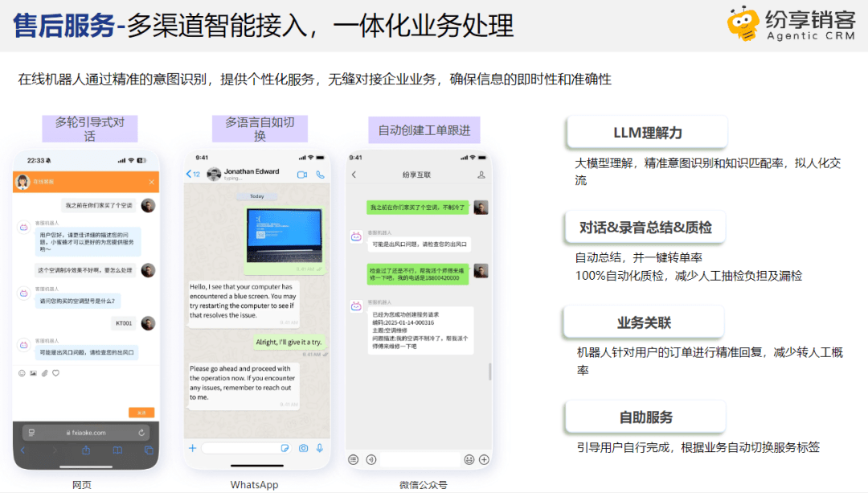
Task: Click the "Hello, I see that your computer" message
Action: (243, 303)
